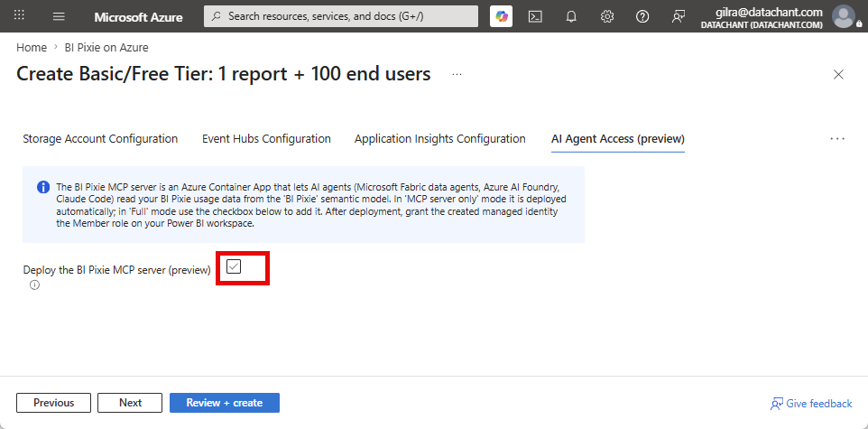Switch to Storage Account Configuration tab

click(x=100, y=138)
